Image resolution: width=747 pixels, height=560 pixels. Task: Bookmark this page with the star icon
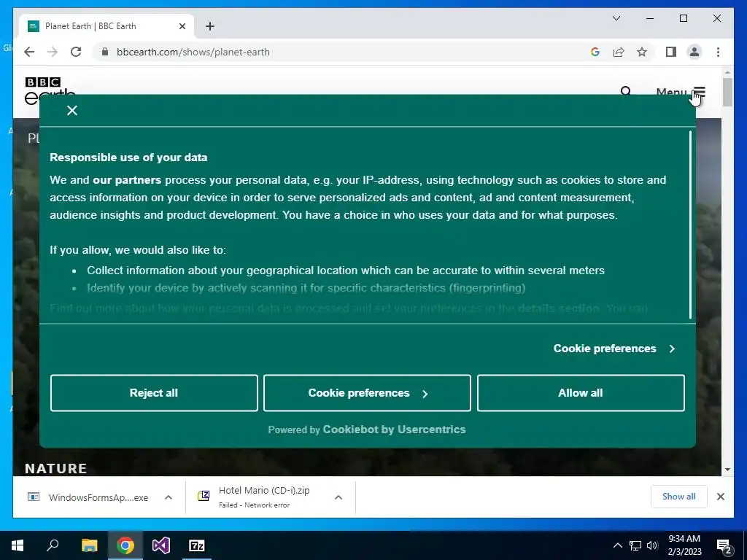click(x=642, y=52)
